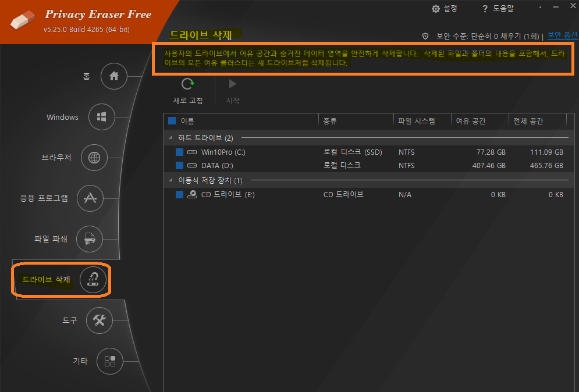Open the 브라우저 menu label
This screenshot has width=579, height=392.
point(56,158)
